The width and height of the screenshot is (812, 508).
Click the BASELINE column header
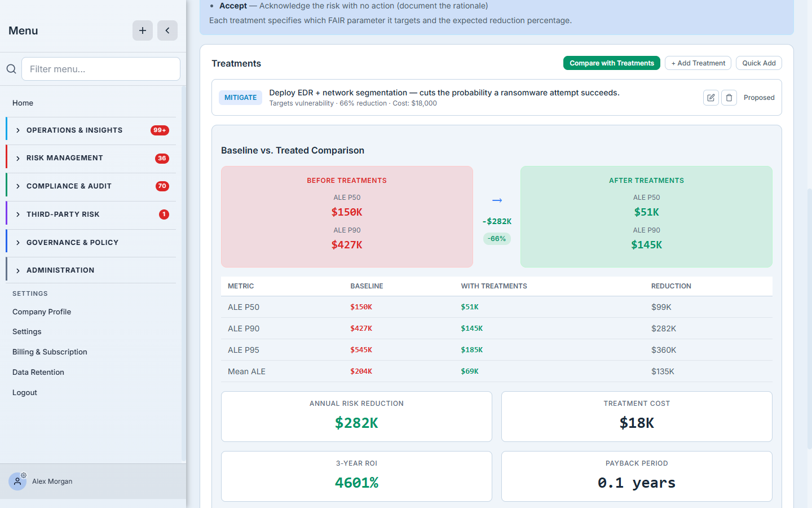pyautogui.click(x=367, y=286)
